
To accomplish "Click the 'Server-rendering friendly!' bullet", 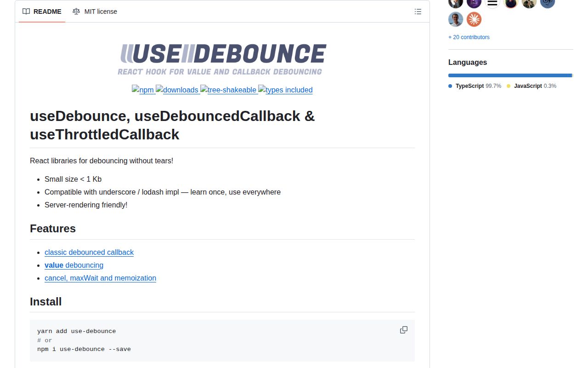I will tap(86, 205).
